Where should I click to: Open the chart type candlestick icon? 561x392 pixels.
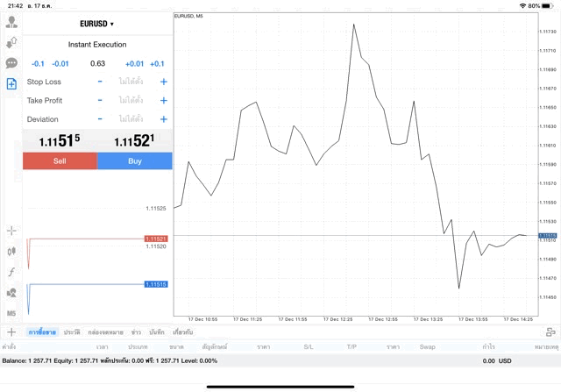click(11, 251)
